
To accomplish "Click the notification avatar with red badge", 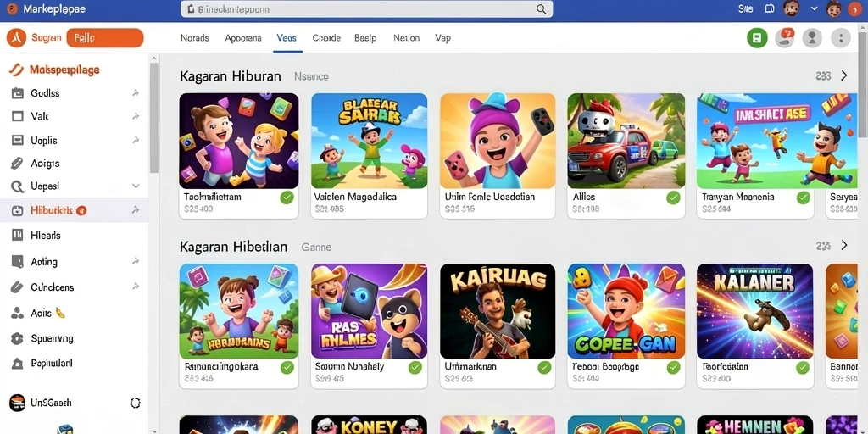I will [784, 38].
